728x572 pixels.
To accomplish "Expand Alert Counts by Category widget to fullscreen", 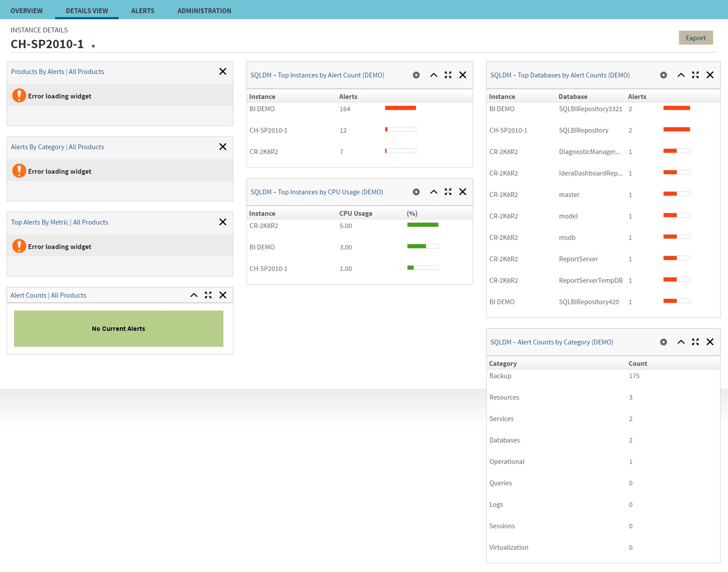I will click(x=695, y=342).
